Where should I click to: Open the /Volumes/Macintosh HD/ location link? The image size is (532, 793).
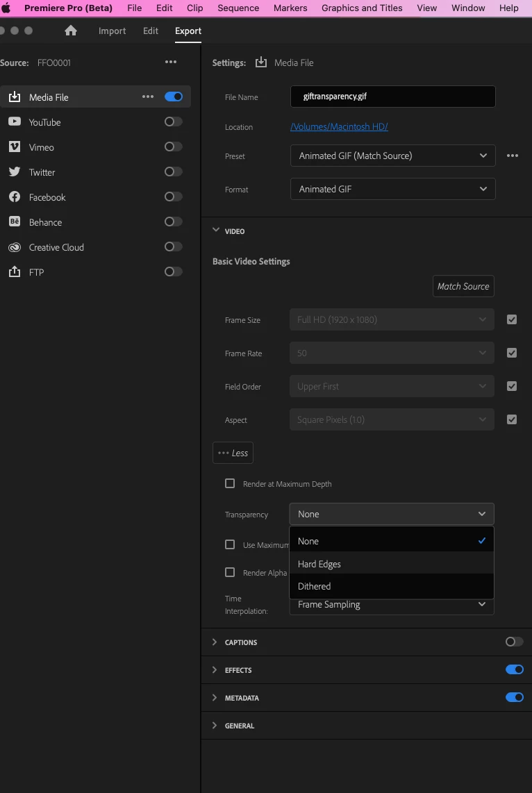[340, 127]
